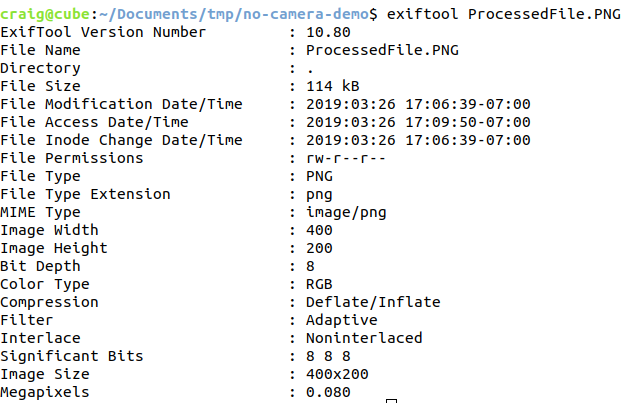Click the Color Type value RGB
The image size is (632, 403).
tap(319, 284)
